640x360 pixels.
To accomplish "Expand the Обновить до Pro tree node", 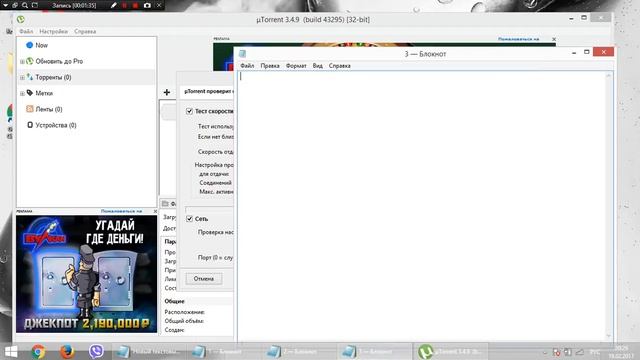I will 22,61.
